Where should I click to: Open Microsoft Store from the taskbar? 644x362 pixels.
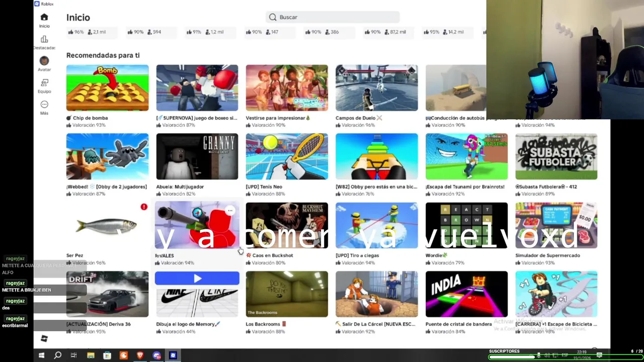(107, 355)
